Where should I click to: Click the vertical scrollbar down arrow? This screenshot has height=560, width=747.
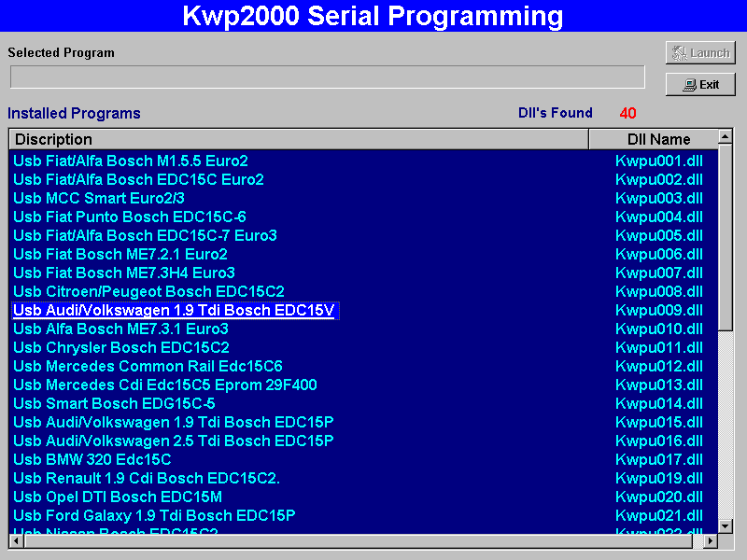[726, 526]
